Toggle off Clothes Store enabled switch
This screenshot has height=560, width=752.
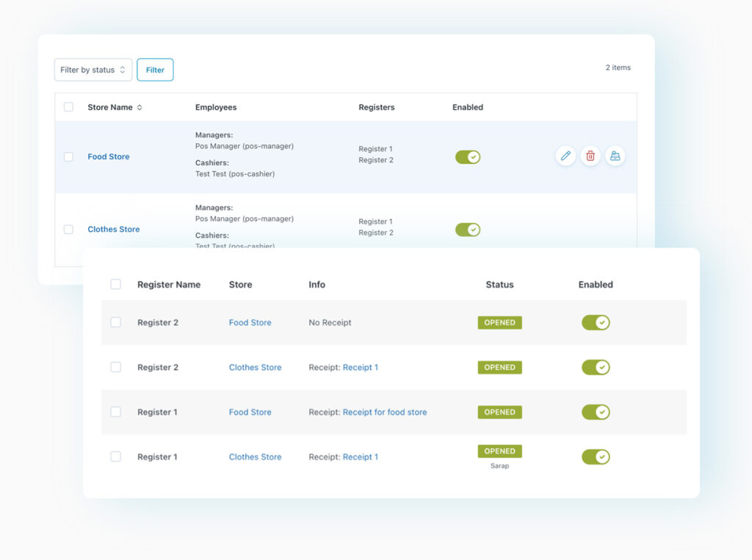click(468, 230)
